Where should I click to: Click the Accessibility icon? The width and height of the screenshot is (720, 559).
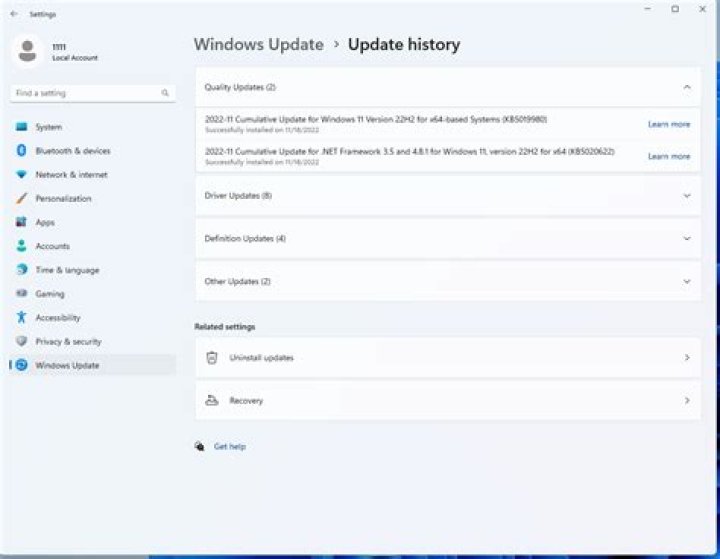click(x=21, y=318)
